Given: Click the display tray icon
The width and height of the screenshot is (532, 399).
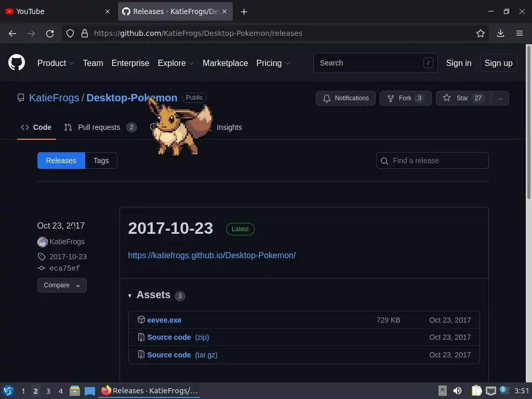Looking at the screenshot, I should click(x=490, y=391).
